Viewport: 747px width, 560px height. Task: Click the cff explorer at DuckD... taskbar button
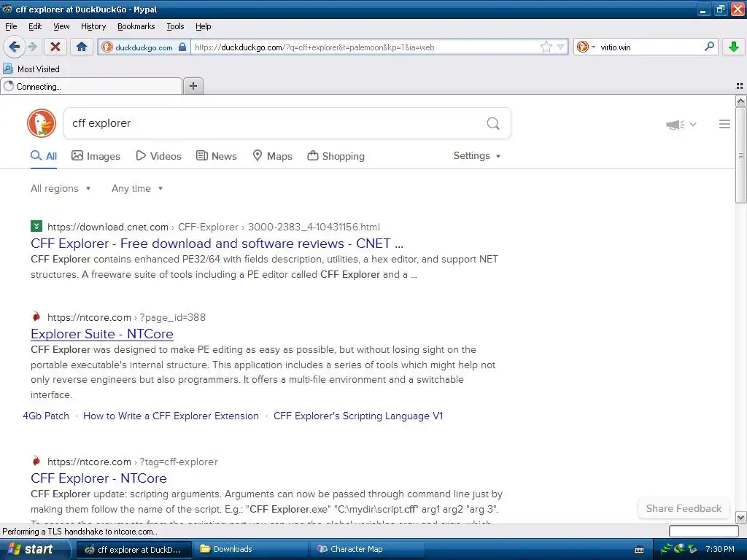click(x=134, y=549)
